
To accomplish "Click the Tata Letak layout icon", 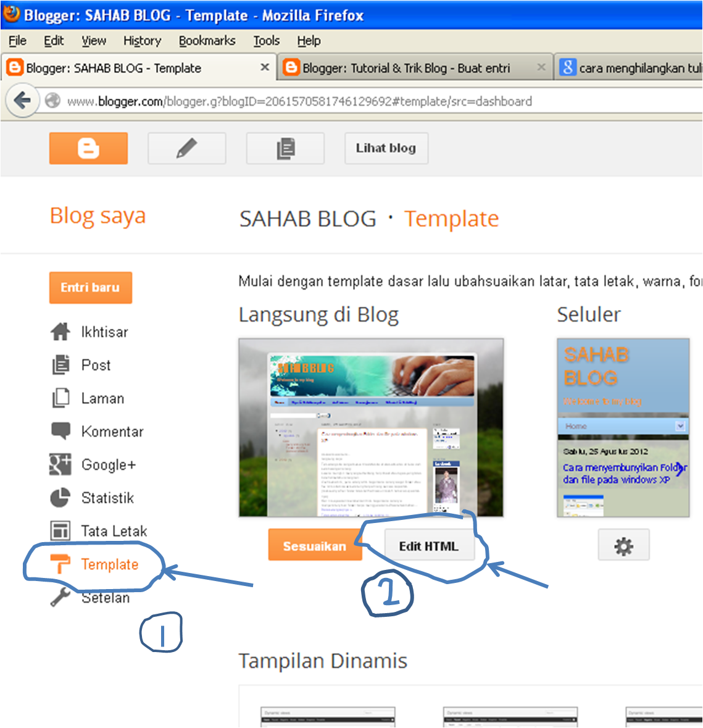I will (60, 530).
